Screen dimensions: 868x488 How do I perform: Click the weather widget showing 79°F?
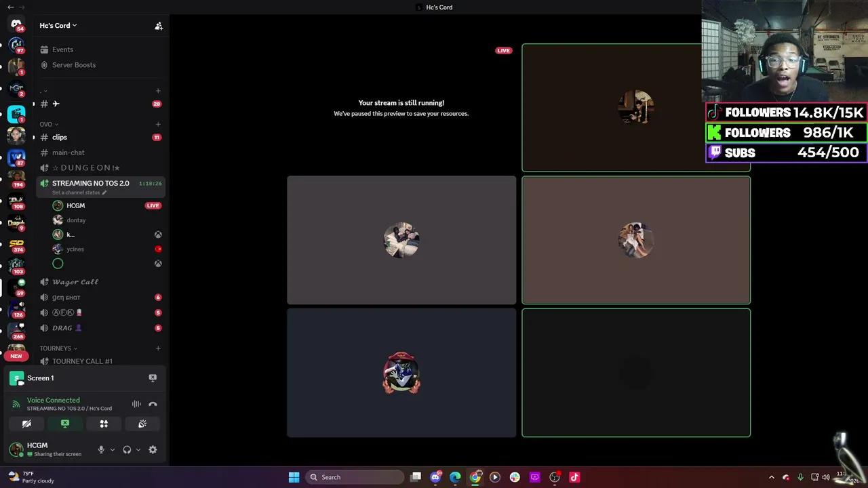(31, 477)
